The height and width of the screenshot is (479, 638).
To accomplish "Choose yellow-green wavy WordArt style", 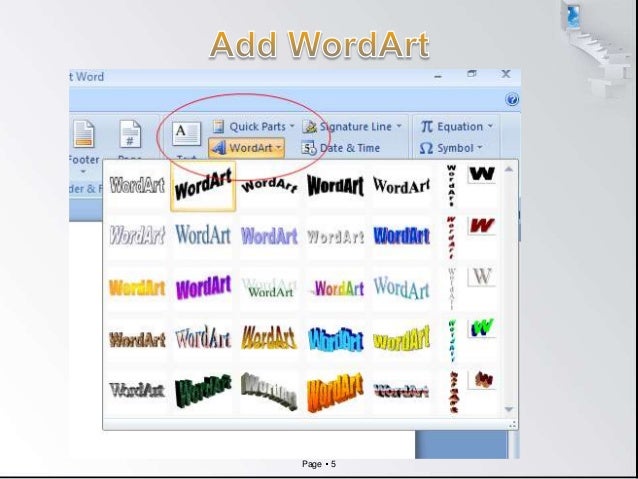I will (401, 339).
